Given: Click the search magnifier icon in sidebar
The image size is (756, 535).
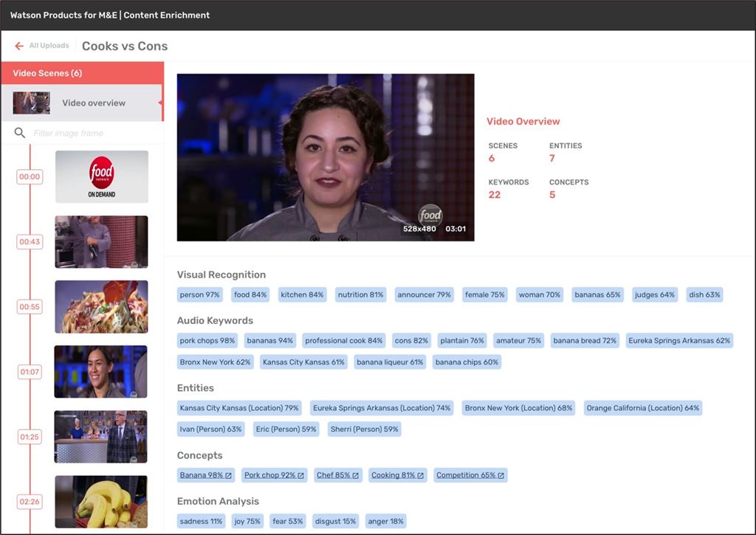Looking at the screenshot, I should coord(20,134).
